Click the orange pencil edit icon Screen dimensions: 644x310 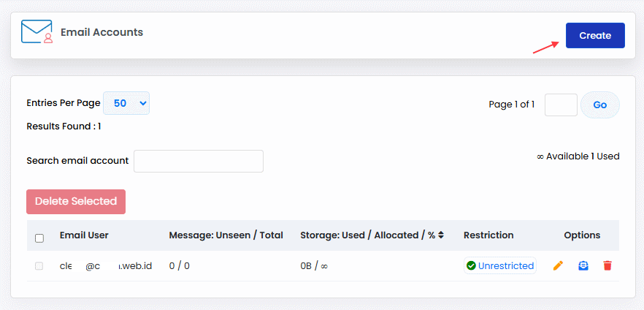(x=558, y=265)
